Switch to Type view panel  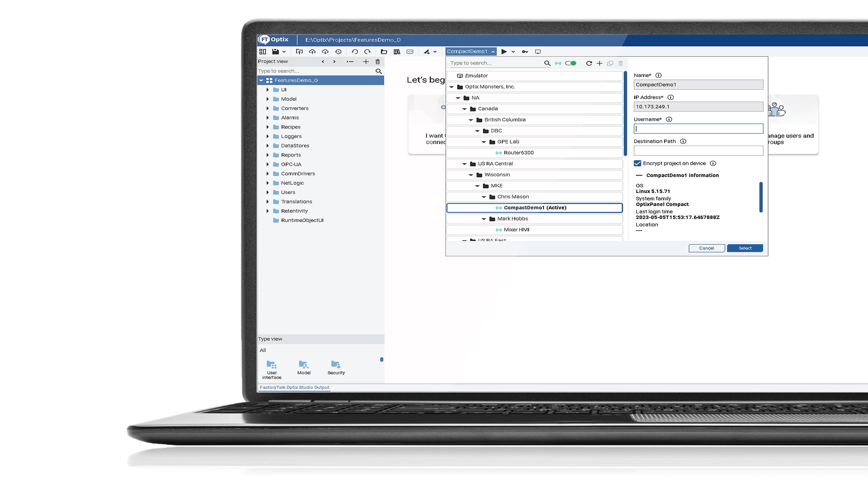click(269, 338)
